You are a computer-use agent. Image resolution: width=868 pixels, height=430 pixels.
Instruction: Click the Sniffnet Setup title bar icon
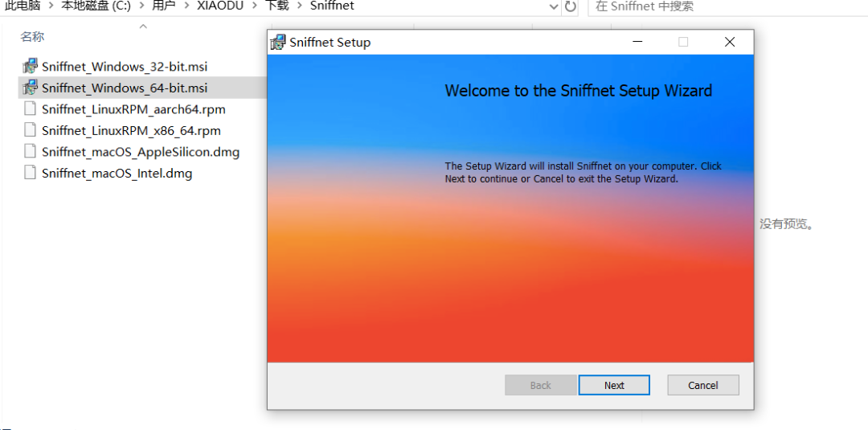tap(278, 43)
